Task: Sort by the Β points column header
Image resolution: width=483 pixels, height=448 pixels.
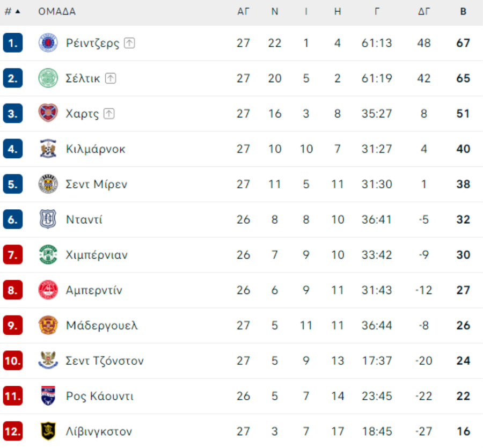Action: (x=463, y=12)
